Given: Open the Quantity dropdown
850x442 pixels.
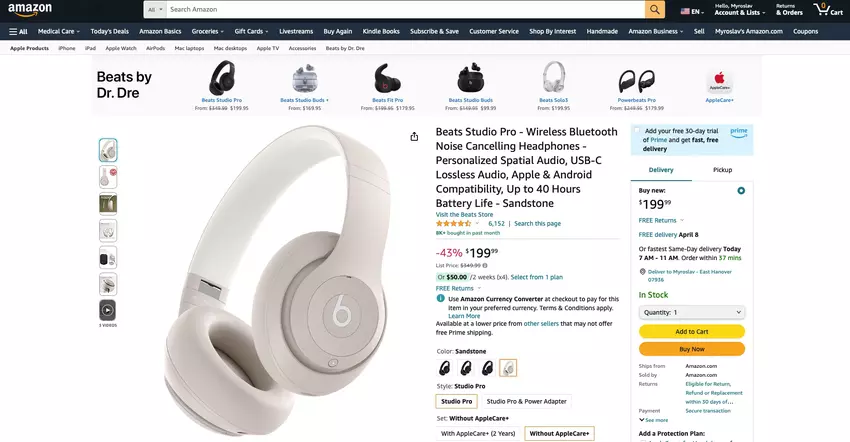Looking at the screenshot, I should [x=692, y=312].
